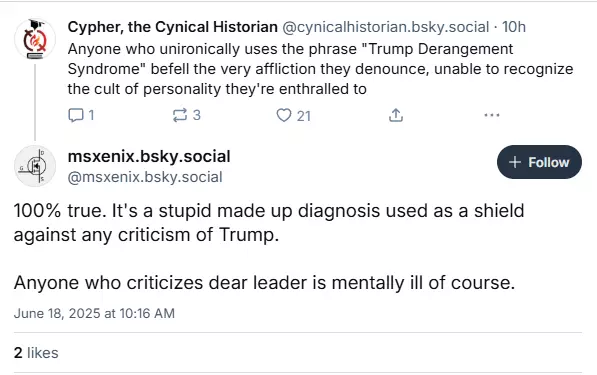Click msxenix.bsky.social bold display name
Viewport: 597px width, 375px height.
pos(149,156)
